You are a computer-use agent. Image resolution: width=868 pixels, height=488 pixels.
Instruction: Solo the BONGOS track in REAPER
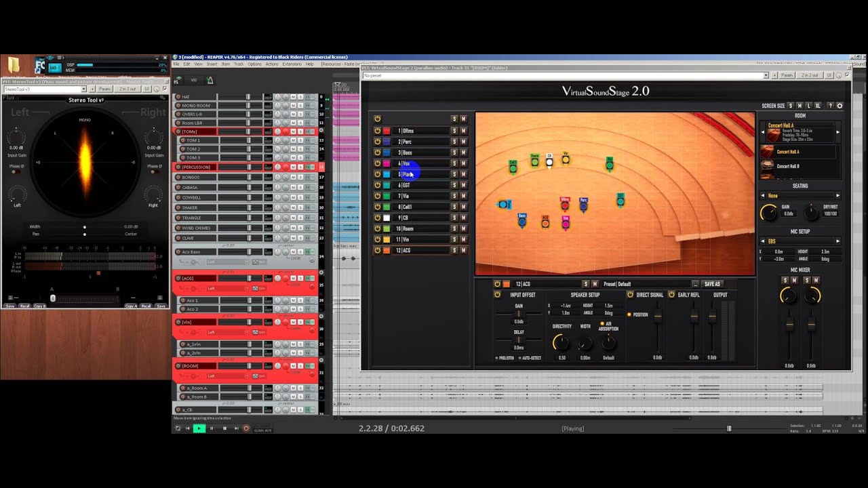coord(300,178)
